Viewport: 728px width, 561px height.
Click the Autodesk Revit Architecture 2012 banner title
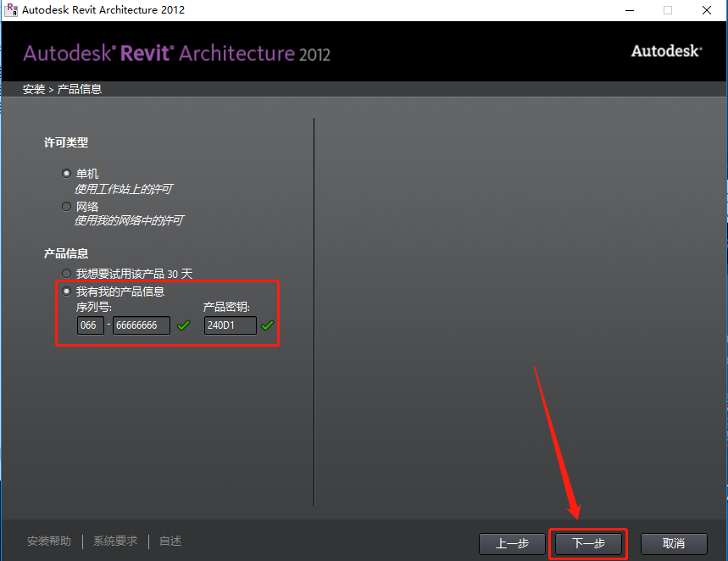[x=176, y=53]
